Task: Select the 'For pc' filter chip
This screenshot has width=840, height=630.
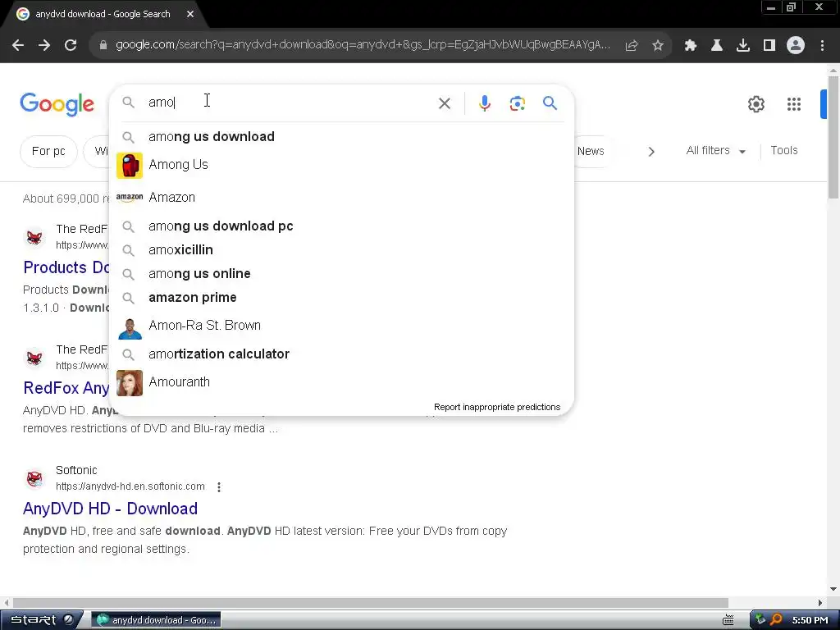Action: (x=48, y=152)
